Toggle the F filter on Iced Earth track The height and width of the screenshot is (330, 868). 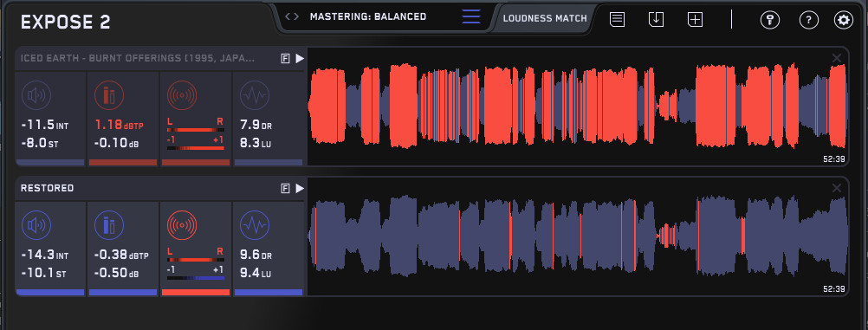286,58
